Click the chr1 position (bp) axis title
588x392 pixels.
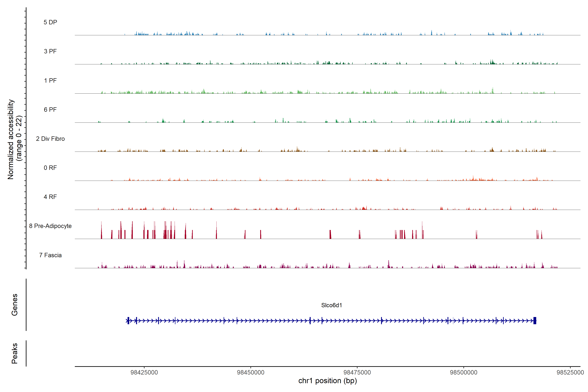coord(327,381)
